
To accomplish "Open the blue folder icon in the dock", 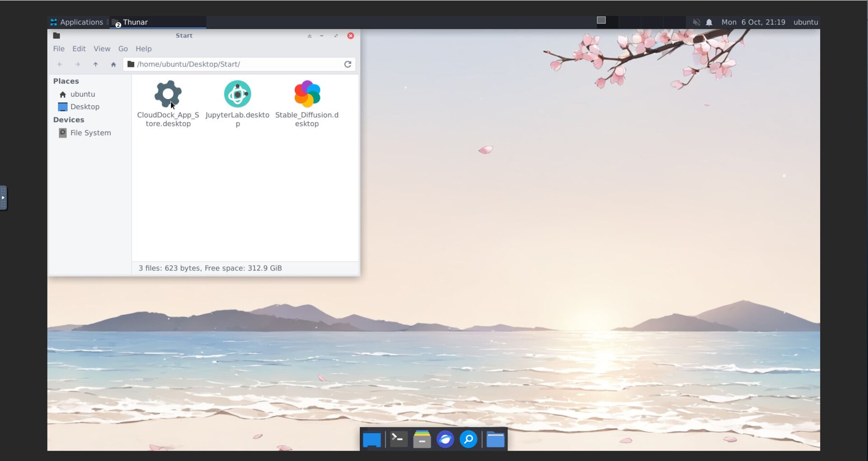I will pyautogui.click(x=495, y=439).
